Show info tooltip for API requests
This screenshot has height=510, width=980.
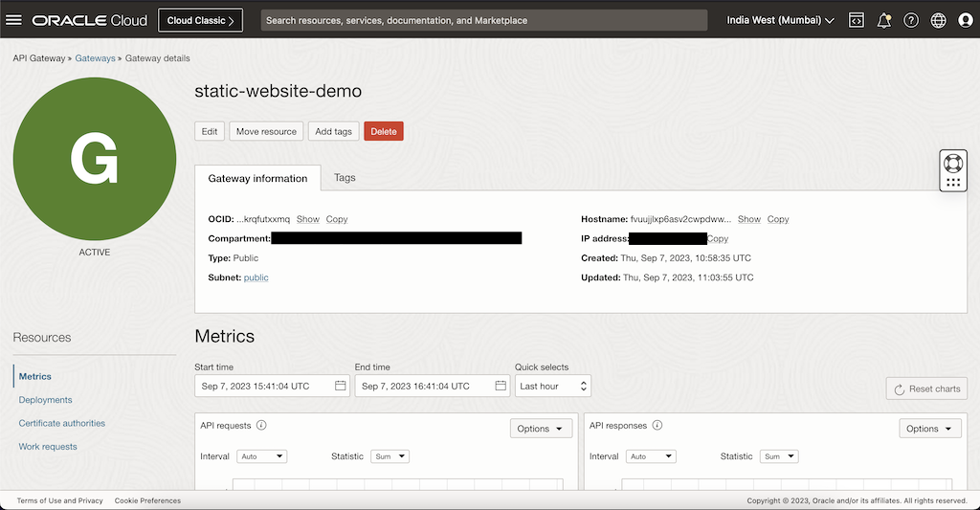(x=261, y=425)
